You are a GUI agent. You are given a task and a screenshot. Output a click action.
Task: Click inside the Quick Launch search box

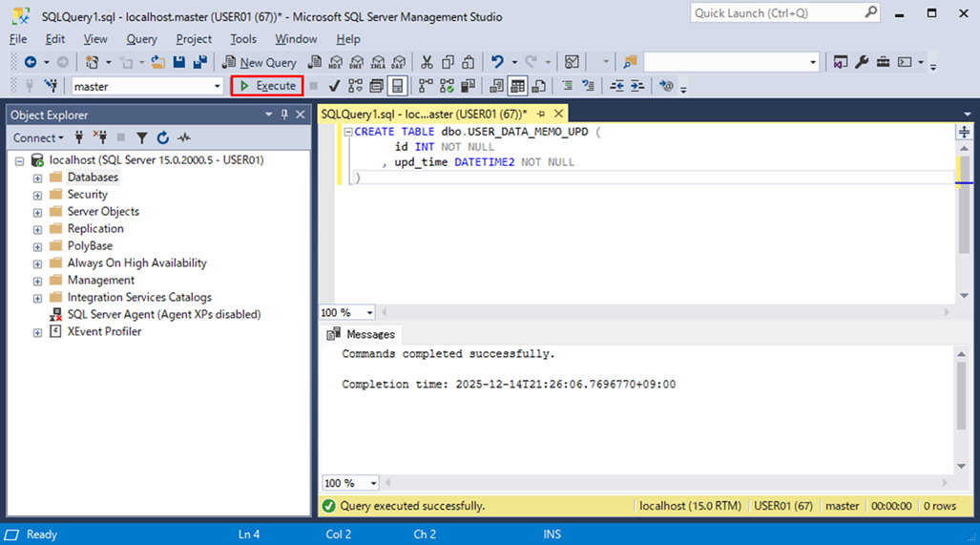pyautogui.click(x=777, y=13)
